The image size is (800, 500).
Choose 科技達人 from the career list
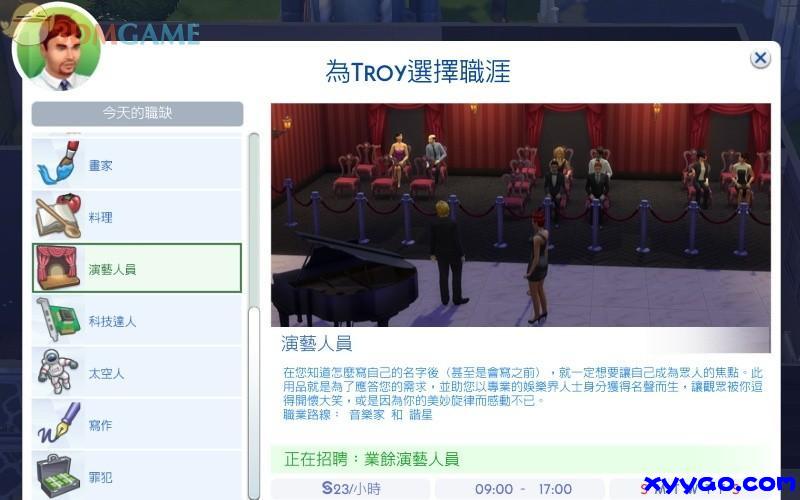click(x=112, y=321)
